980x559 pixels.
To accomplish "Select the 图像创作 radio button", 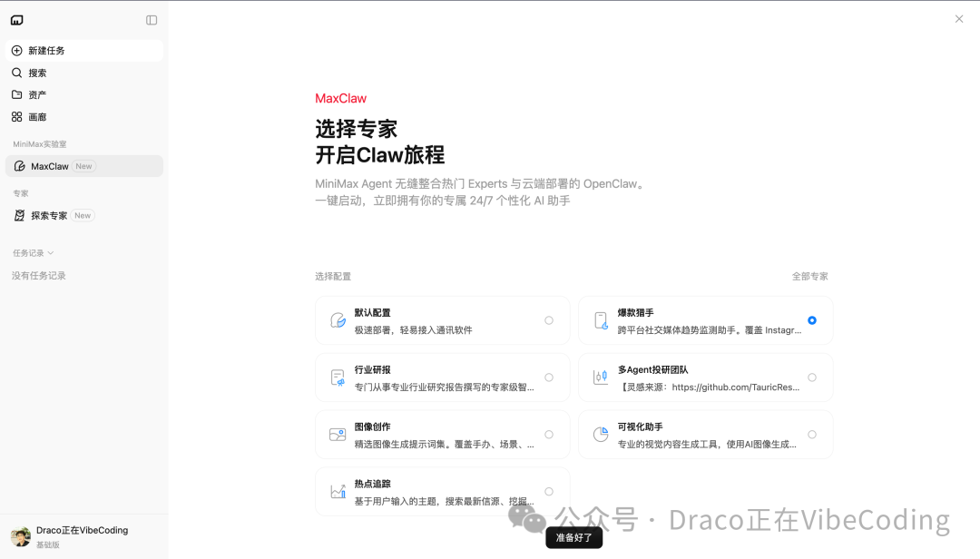I will point(548,434).
